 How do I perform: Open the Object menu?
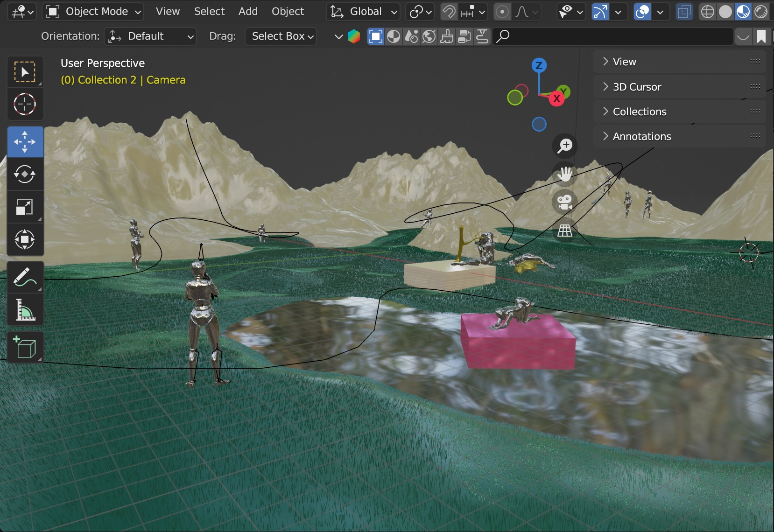[x=288, y=12]
